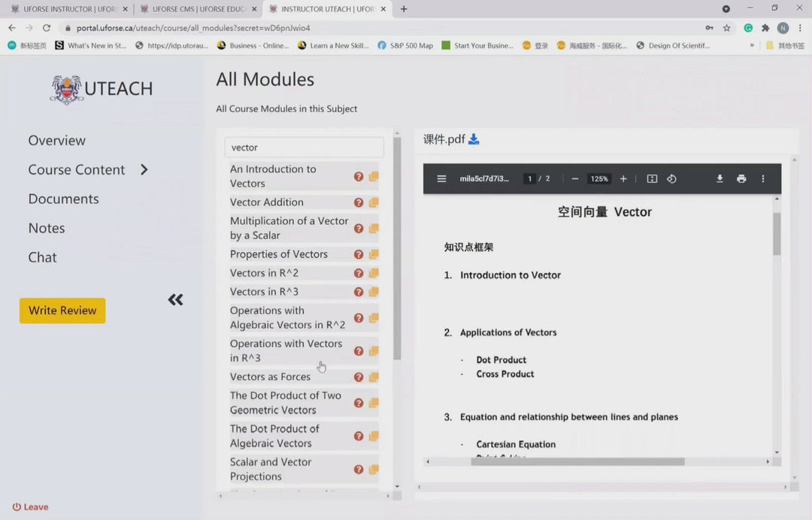Click the vector search field
The height and width of the screenshot is (520, 812).
click(x=304, y=147)
